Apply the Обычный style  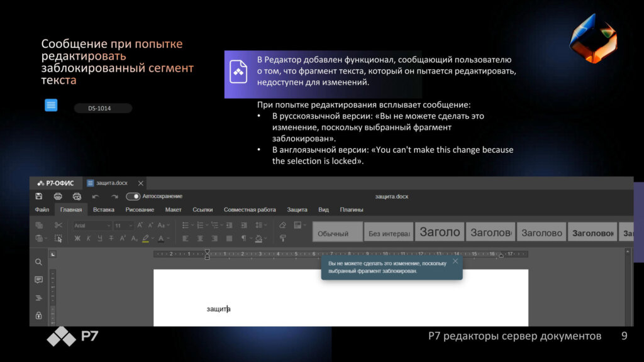(x=338, y=232)
